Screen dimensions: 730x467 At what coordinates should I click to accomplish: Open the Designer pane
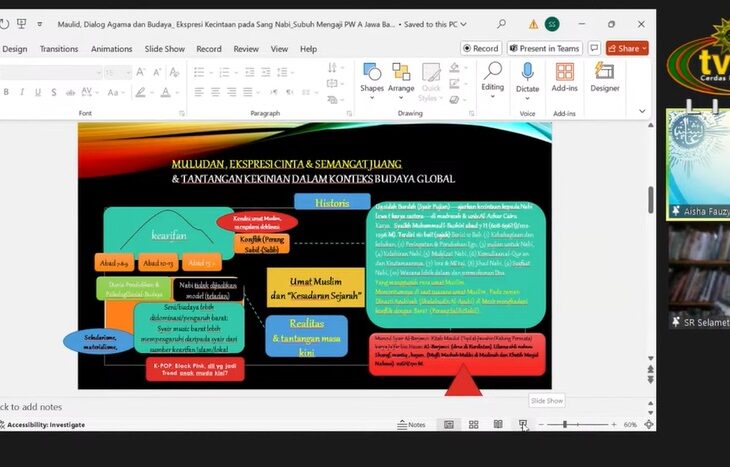pos(604,77)
